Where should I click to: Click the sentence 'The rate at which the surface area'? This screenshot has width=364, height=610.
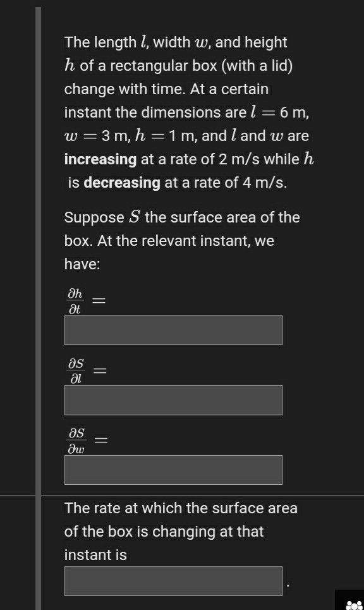pyautogui.click(x=181, y=508)
